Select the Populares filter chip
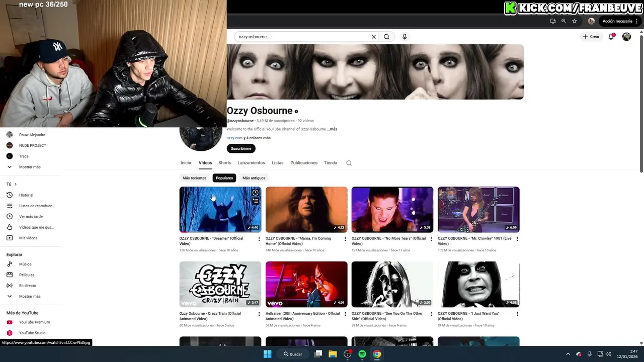Viewport: 644px width, 362px height. (224, 178)
